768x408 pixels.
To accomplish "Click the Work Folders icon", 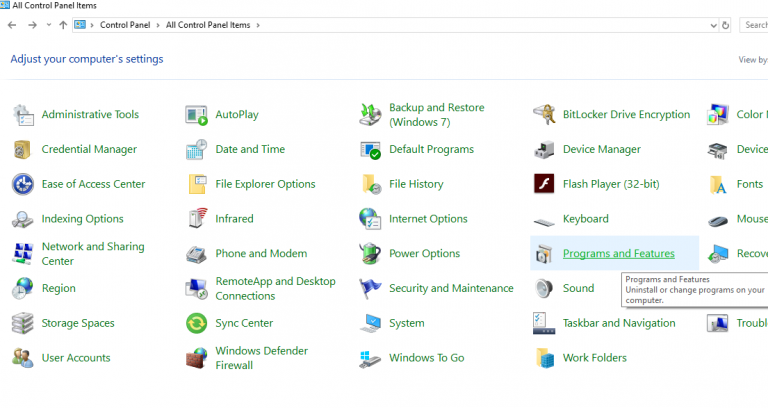I will point(545,358).
